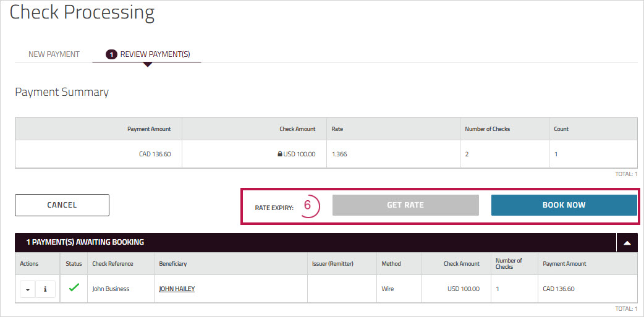Select the Review Payment(s) tab
644x317 pixels.
[x=147, y=54]
